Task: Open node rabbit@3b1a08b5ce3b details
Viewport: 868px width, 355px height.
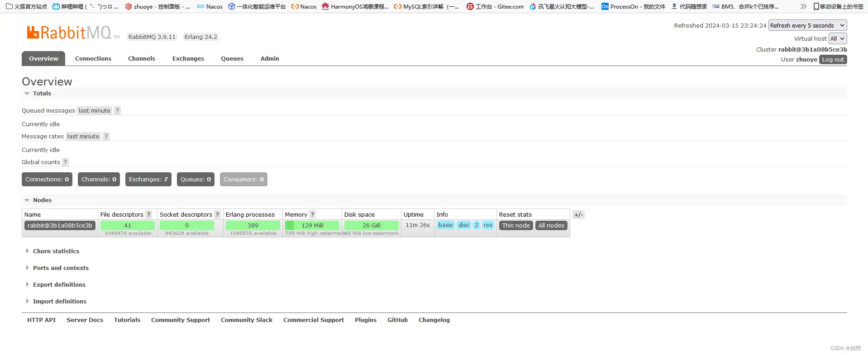Action: click(60, 225)
